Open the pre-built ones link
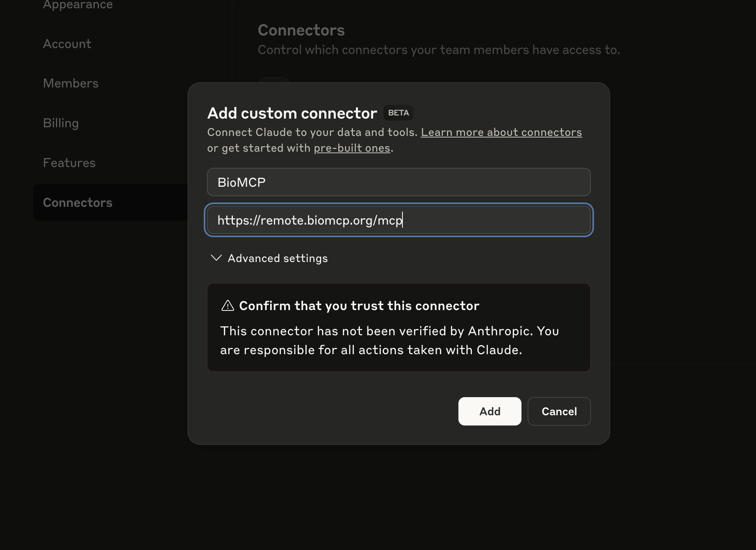The height and width of the screenshot is (550, 756). point(352,148)
